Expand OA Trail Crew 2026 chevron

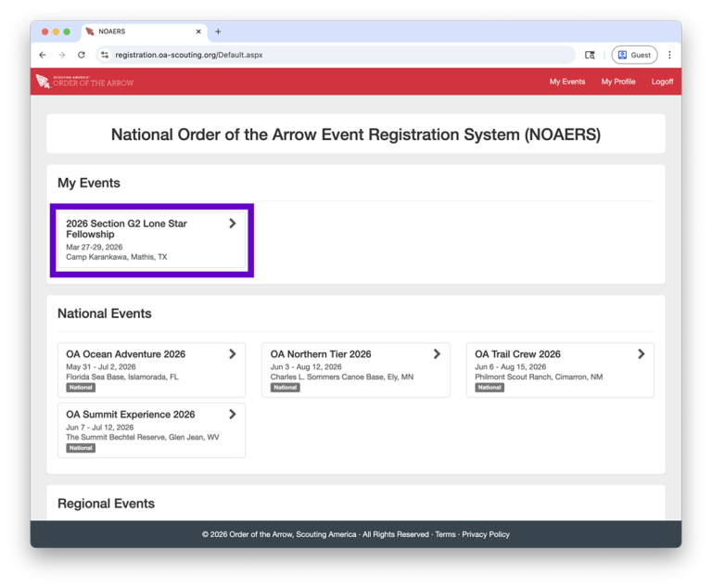point(641,354)
